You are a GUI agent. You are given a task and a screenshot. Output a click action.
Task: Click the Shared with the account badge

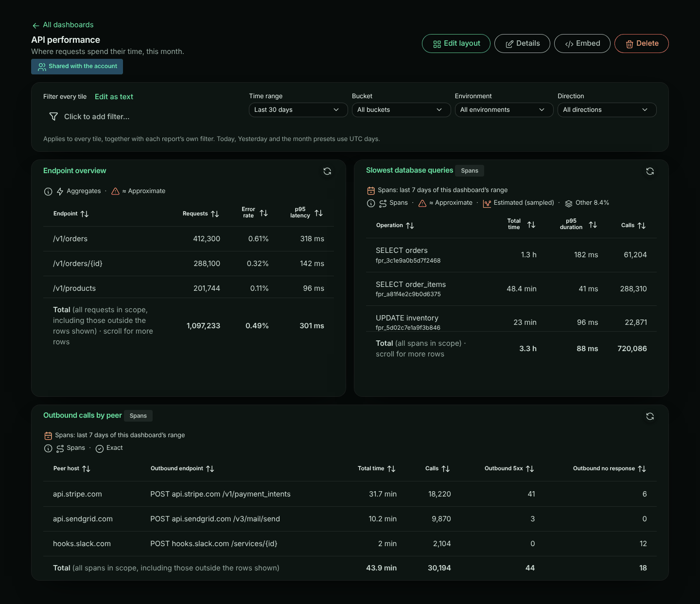(77, 67)
